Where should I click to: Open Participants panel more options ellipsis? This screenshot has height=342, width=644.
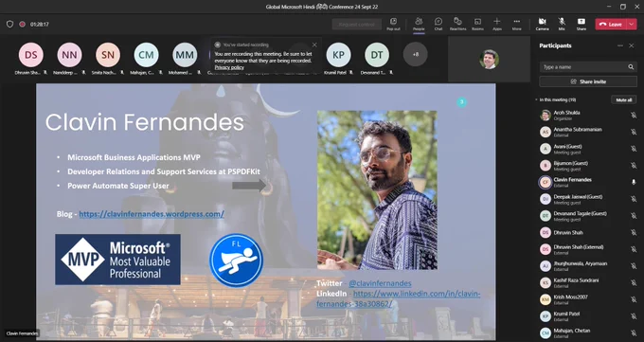pyautogui.click(x=620, y=45)
